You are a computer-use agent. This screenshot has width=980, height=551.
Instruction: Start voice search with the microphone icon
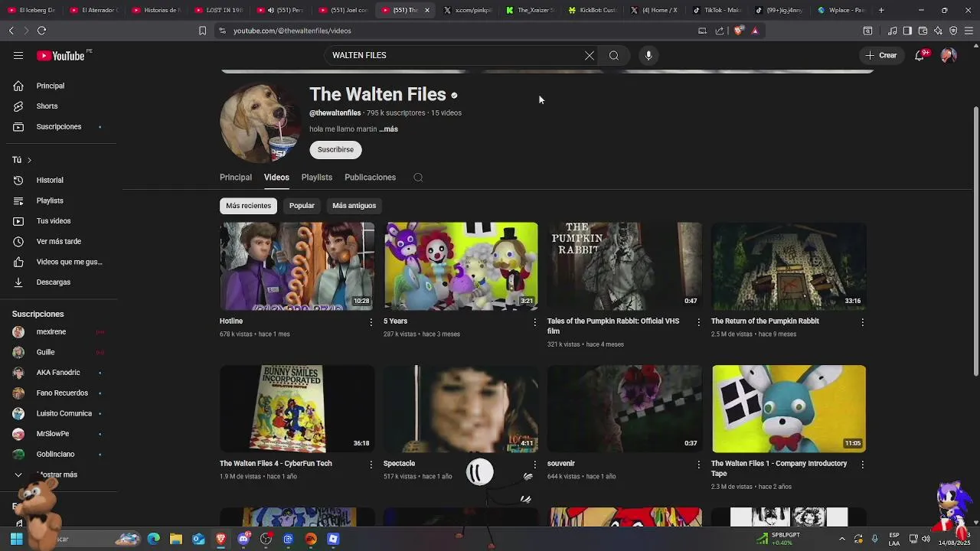(648, 55)
